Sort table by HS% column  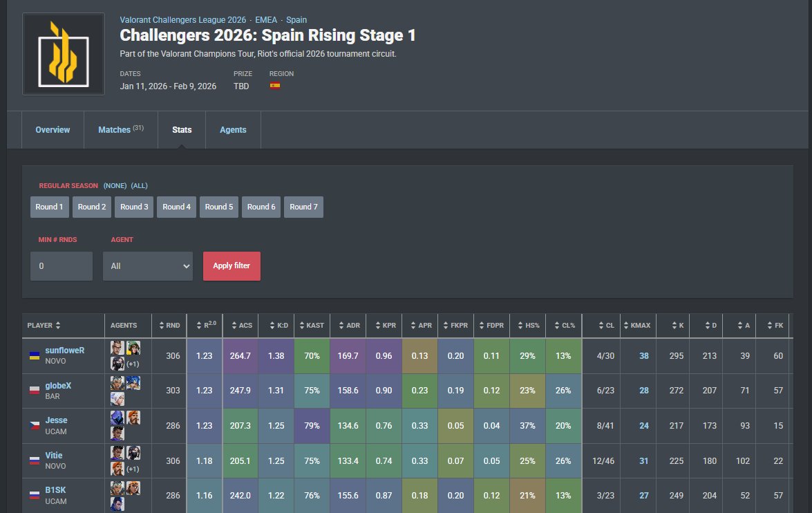point(527,326)
